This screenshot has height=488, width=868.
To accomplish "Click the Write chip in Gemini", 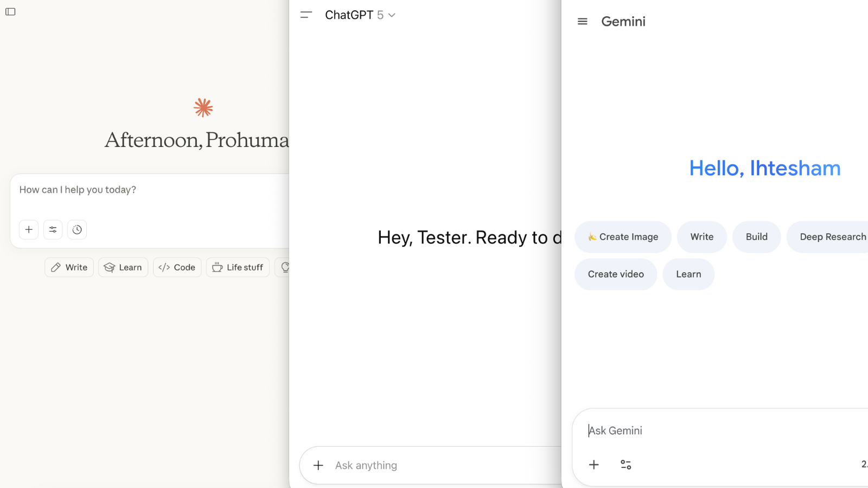I will click(x=702, y=237).
